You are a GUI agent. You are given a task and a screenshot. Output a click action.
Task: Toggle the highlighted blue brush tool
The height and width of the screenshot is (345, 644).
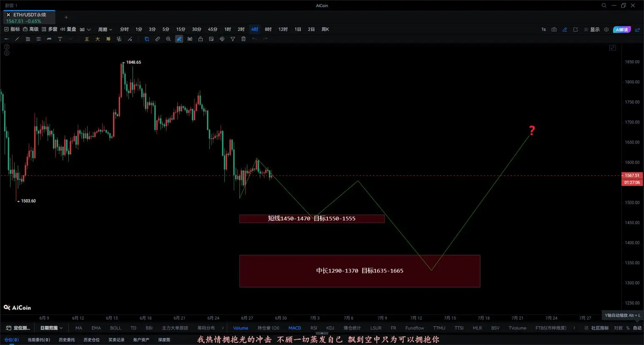pos(179,39)
